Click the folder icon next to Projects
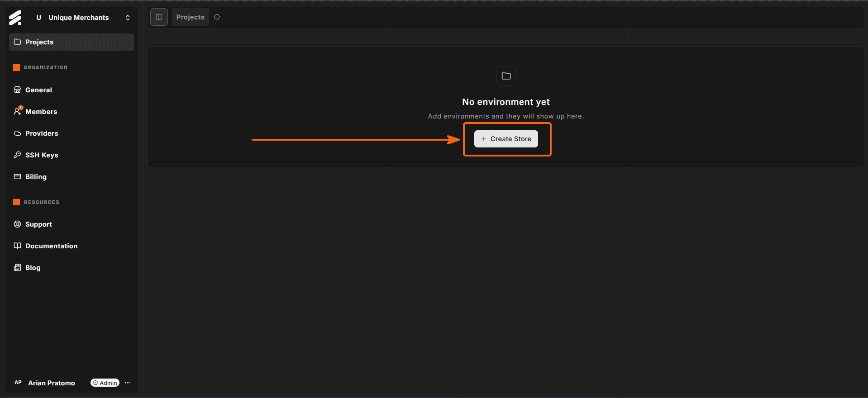The height and width of the screenshot is (398, 868). [x=18, y=42]
